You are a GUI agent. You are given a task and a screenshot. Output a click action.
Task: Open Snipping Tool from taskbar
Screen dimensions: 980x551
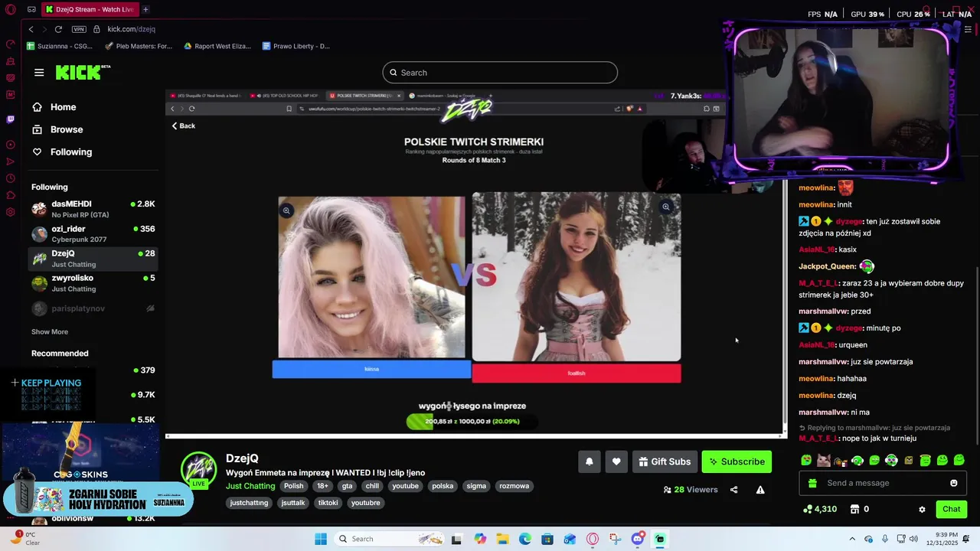615,539
